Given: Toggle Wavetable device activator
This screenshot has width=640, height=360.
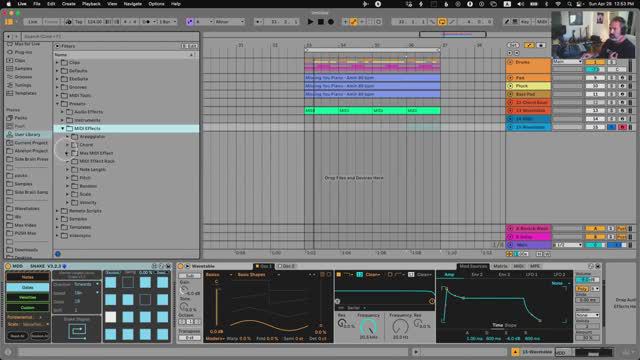Looking at the screenshot, I should (x=181, y=266).
